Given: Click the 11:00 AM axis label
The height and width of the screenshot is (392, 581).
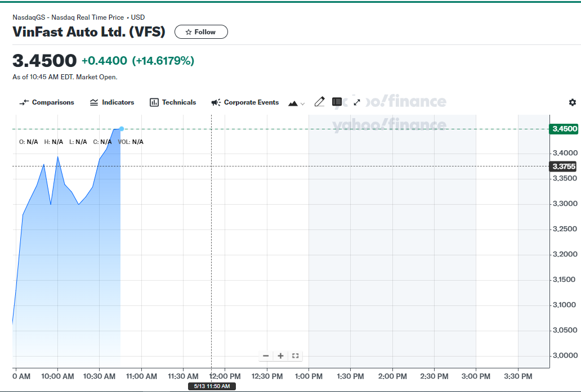Looking at the screenshot, I should tap(141, 376).
